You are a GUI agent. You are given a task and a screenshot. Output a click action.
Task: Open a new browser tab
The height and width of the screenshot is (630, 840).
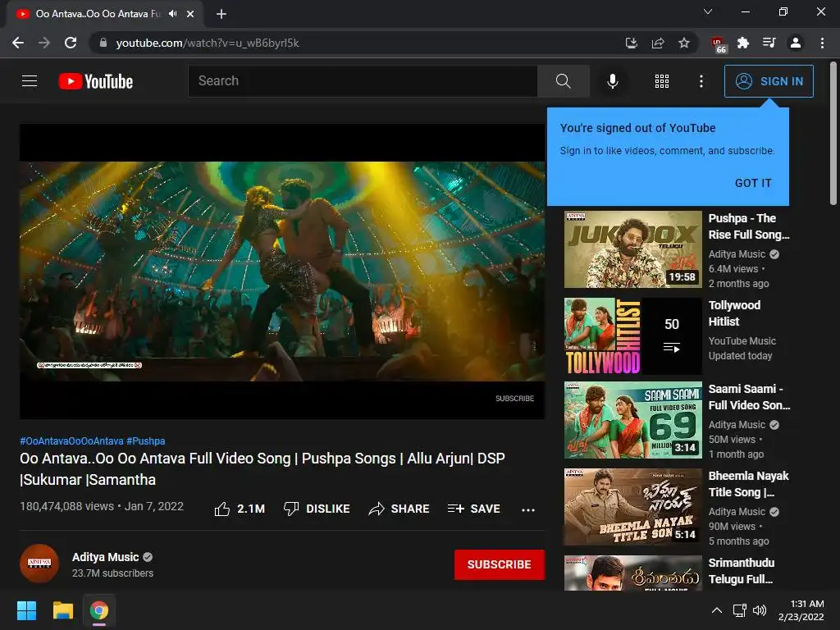(221, 14)
